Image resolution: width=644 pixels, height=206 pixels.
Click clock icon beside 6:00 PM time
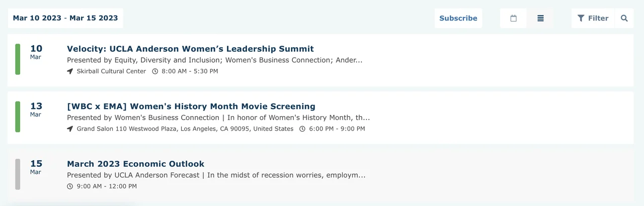point(302,129)
